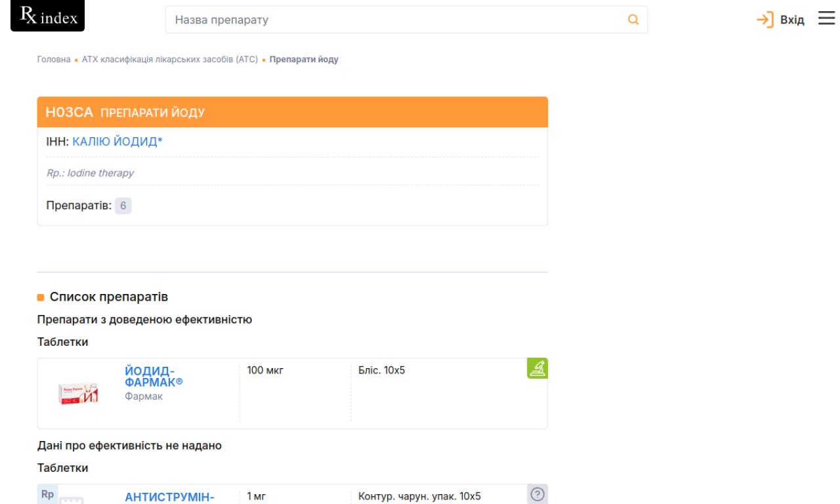The image size is (840, 504).
Task: Go to Головна breadcrumb
Action: pos(54,59)
